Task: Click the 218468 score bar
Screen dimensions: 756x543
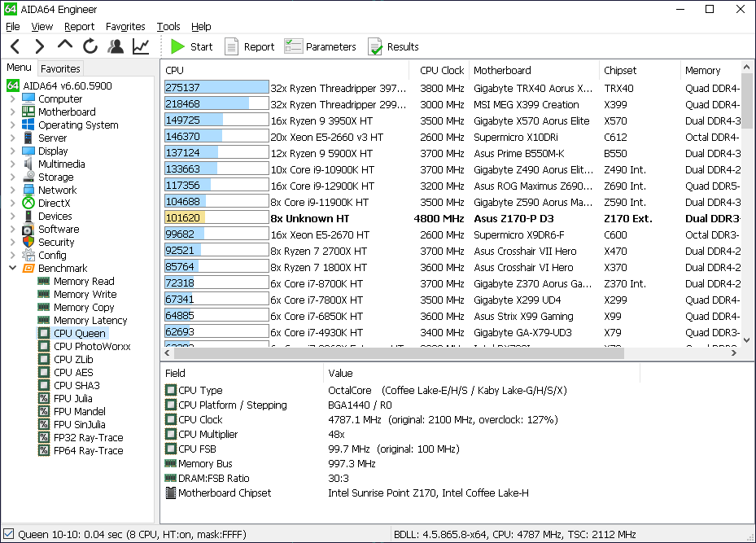Action: pyautogui.click(x=216, y=103)
